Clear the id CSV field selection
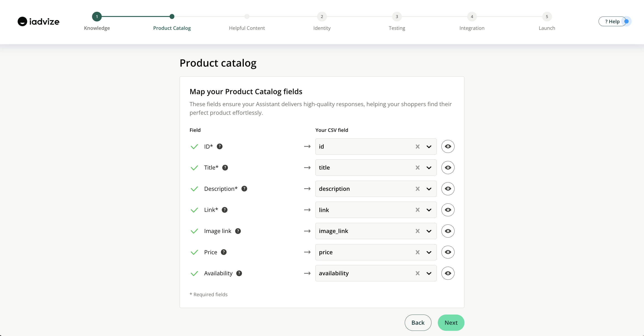The image size is (644, 336). click(417, 147)
